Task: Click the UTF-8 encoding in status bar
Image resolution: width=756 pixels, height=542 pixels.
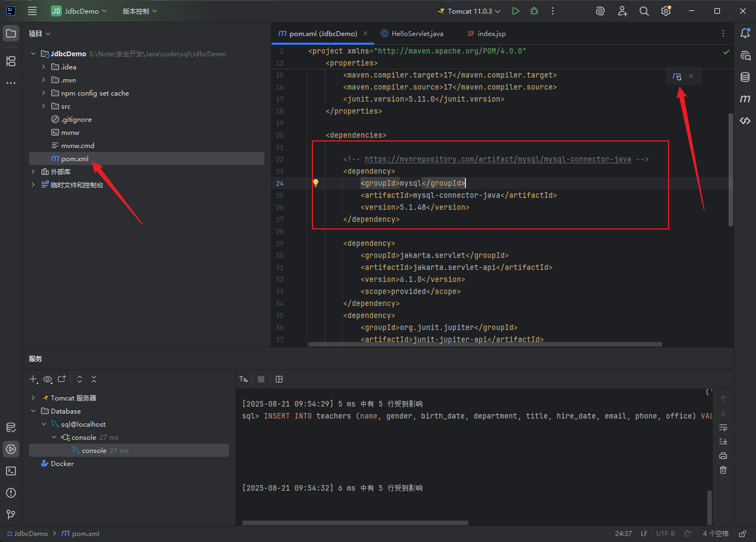Action: [x=665, y=534]
